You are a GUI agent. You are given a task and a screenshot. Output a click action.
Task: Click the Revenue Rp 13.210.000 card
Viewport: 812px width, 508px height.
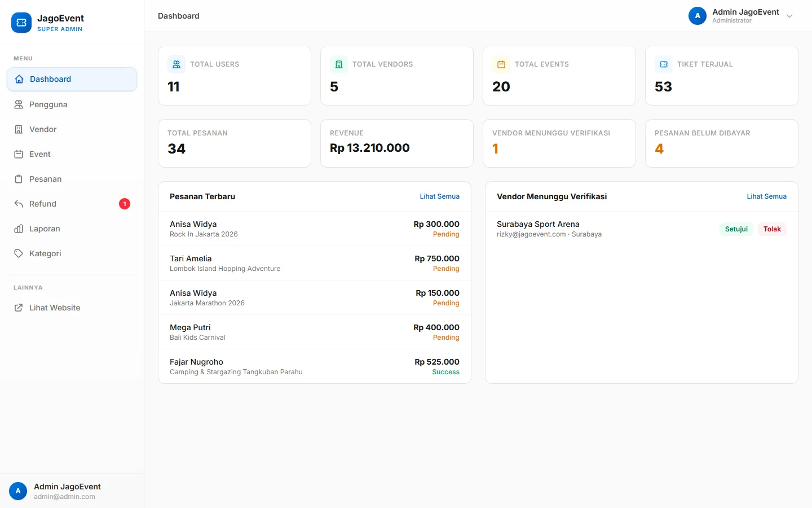[397, 143]
